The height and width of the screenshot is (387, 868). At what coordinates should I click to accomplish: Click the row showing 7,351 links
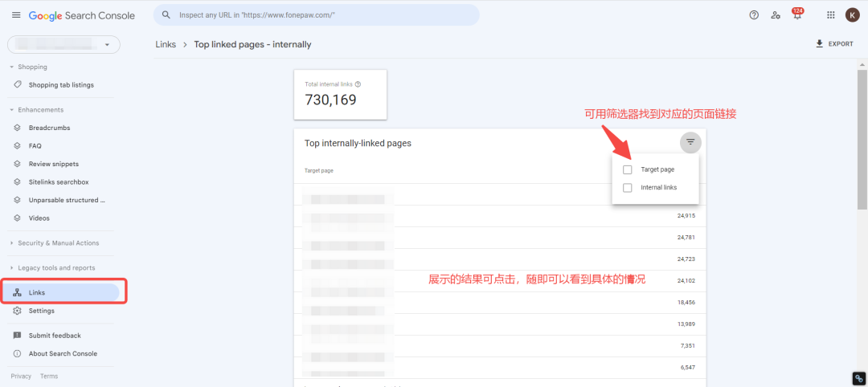(x=500, y=346)
